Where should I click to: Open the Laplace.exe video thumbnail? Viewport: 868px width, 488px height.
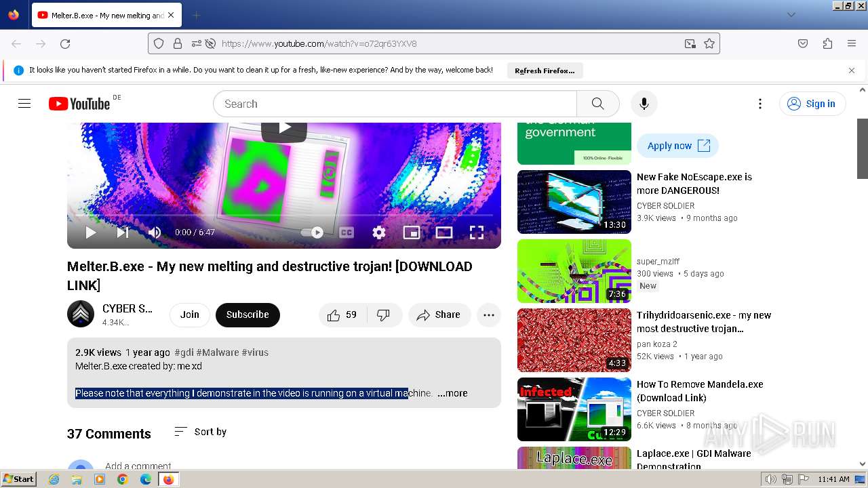tap(574, 458)
